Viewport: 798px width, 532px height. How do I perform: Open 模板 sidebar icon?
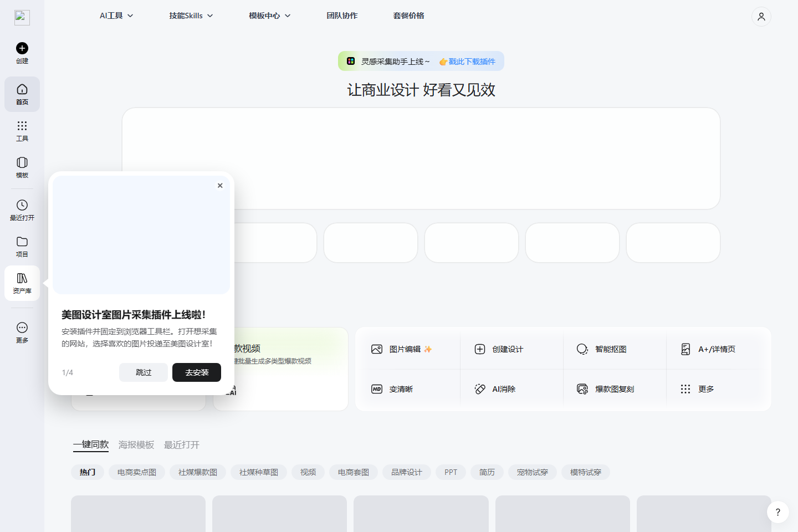[22, 162]
